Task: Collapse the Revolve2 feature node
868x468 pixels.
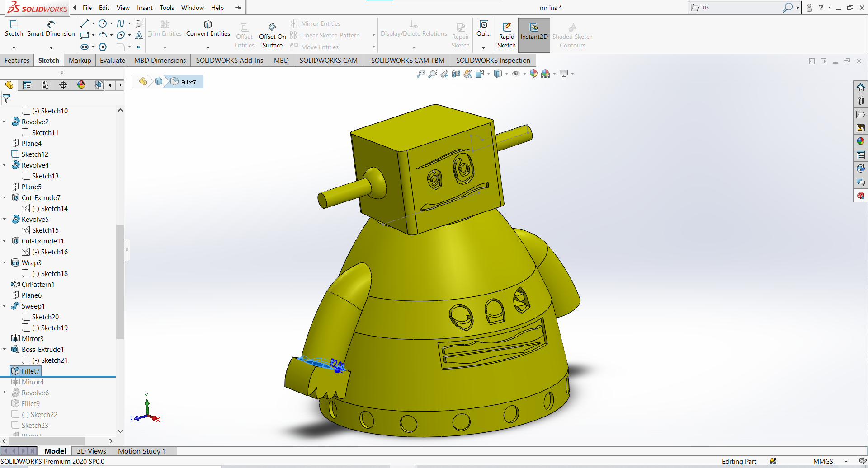Action: point(5,122)
